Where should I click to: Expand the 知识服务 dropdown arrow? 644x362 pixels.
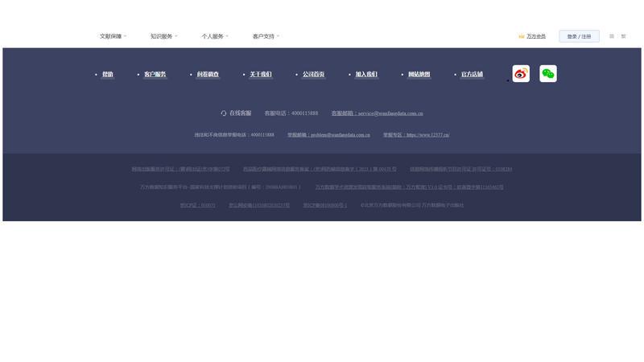click(175, 36)
